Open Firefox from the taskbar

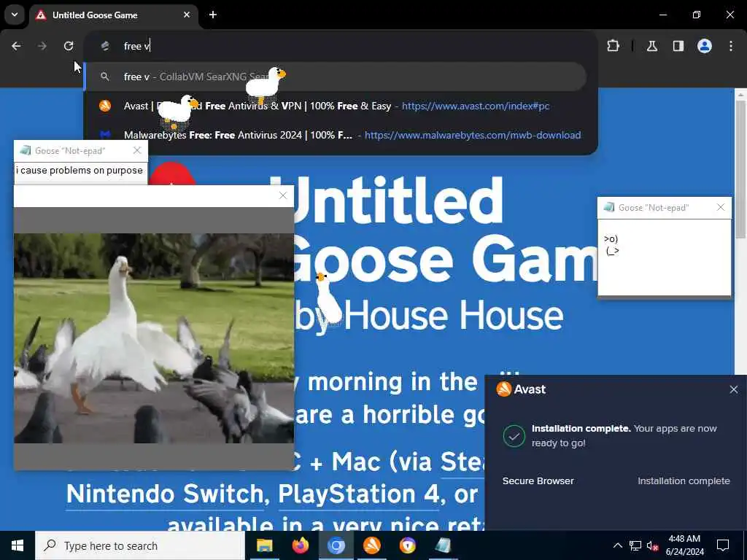point(300,545)
